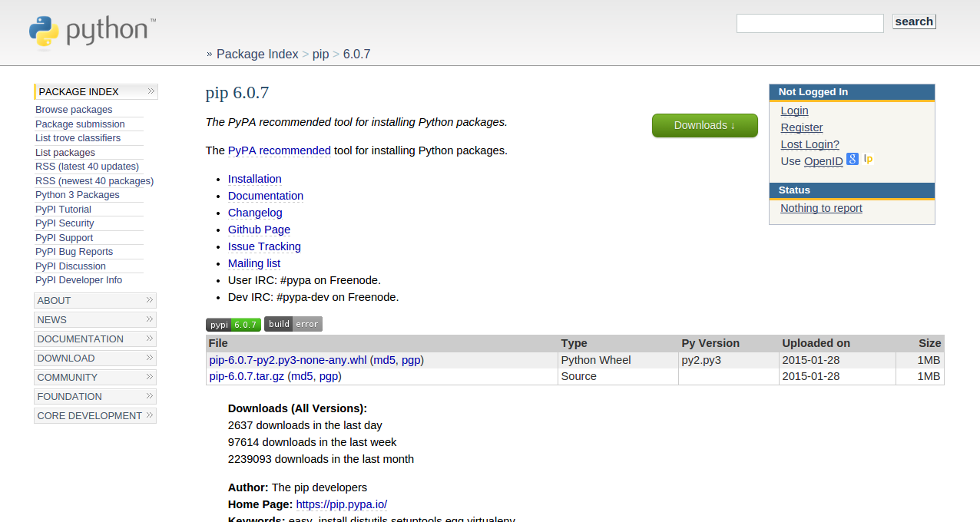The width and height of the screenshot is (980, 522).
Task: Expand the PACKAGE INDEX section chevron
Action: 151,91
